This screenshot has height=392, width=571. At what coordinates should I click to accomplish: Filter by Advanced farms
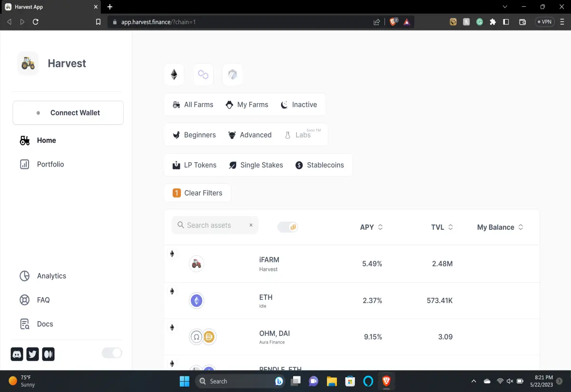click(x=250, y=135)
